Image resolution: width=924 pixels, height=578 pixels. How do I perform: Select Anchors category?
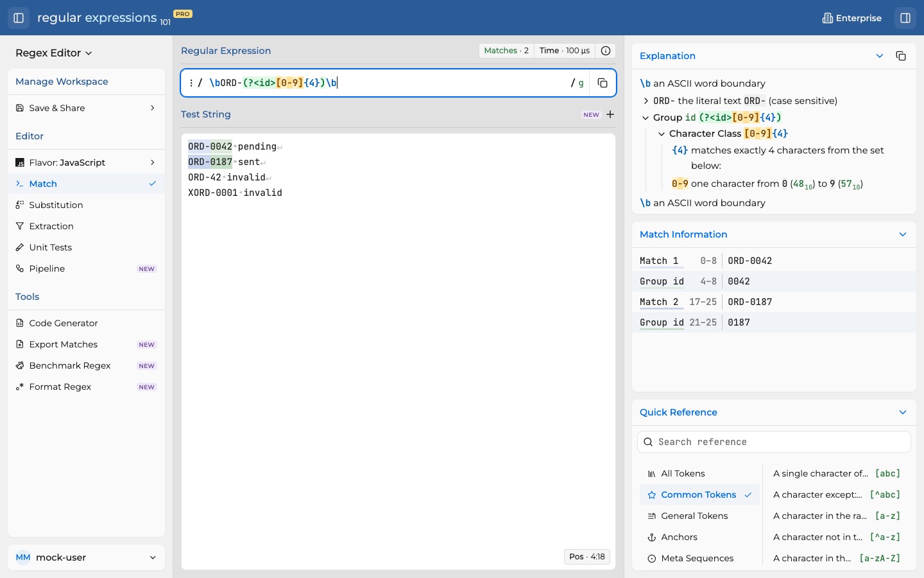pos(699,537)
